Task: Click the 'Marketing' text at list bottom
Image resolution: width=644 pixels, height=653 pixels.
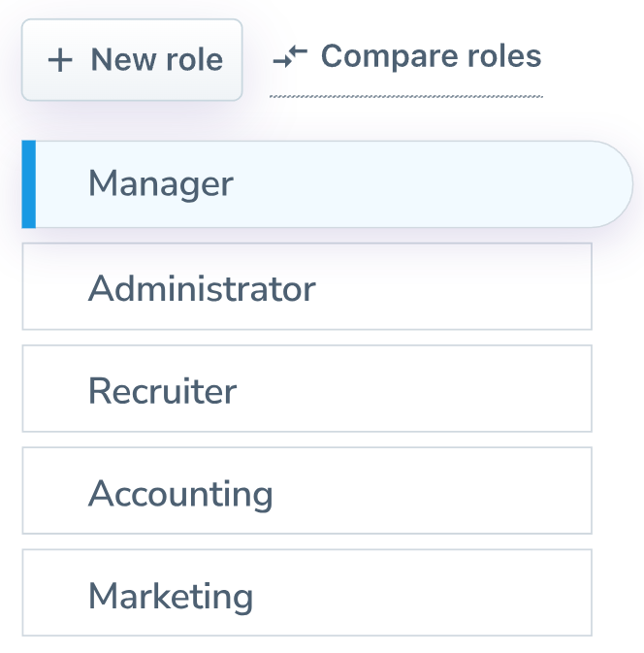Action: (171, 596)
